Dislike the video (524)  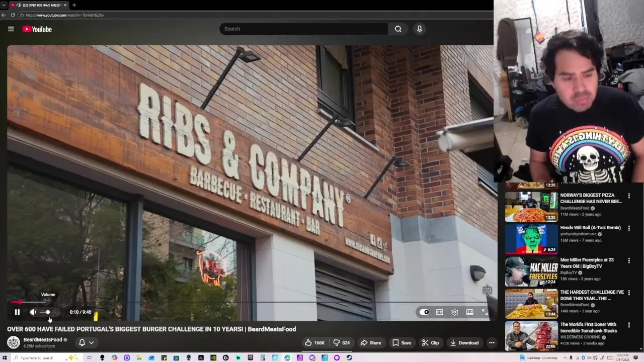[x=342, y=343]
